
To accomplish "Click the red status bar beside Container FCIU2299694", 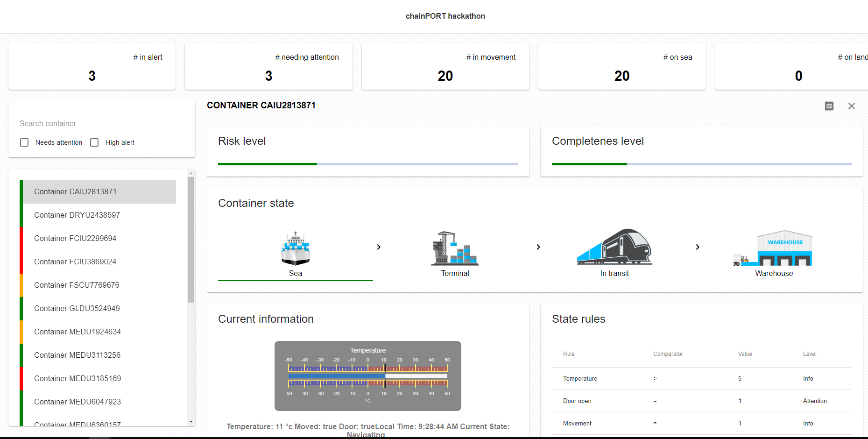I will click(x=22, y=238).
